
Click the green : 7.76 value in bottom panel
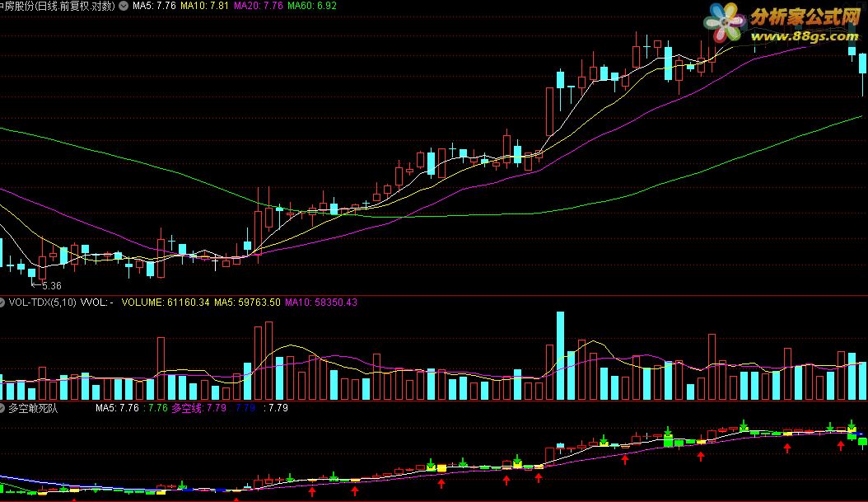click(x=156, y=408)
